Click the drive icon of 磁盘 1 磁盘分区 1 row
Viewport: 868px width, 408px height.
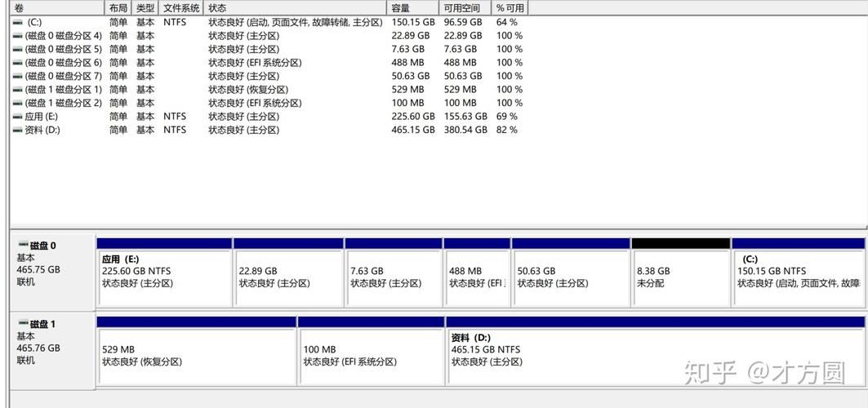18,90
